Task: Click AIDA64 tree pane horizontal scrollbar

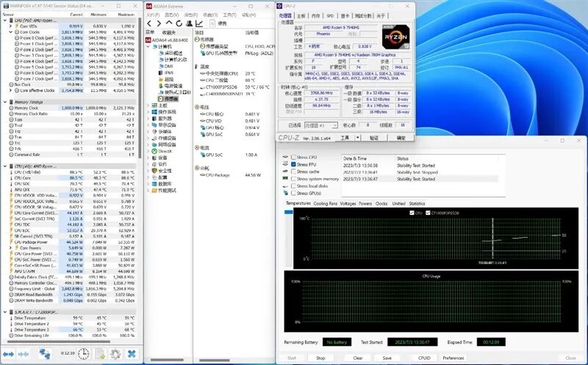Action: point(167,360)
